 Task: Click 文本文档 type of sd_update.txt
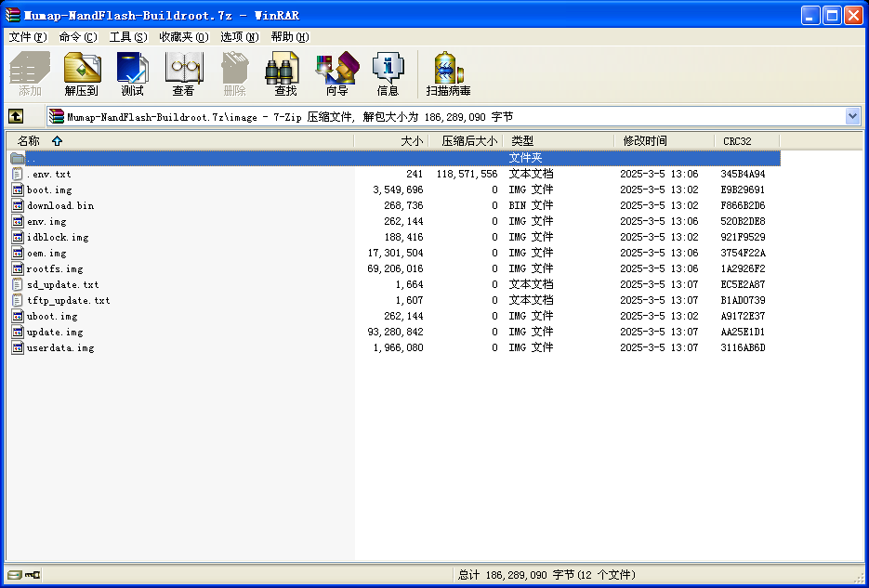tap(531, 284)
